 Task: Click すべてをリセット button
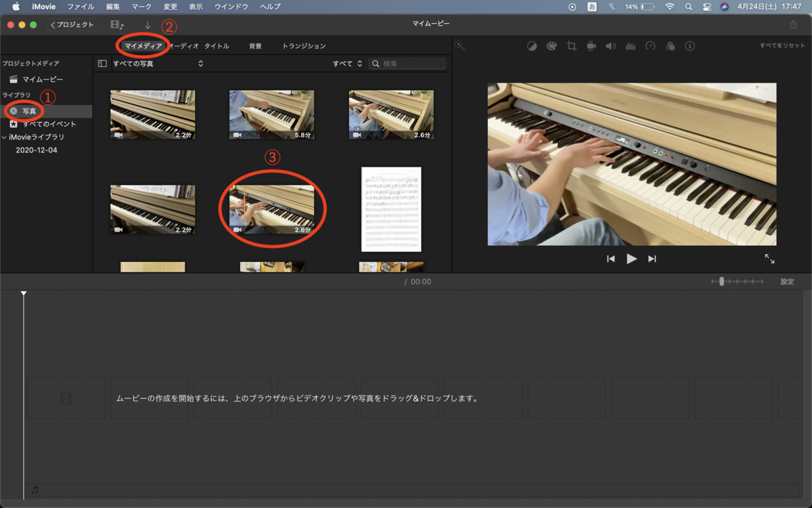click(782, 45)
